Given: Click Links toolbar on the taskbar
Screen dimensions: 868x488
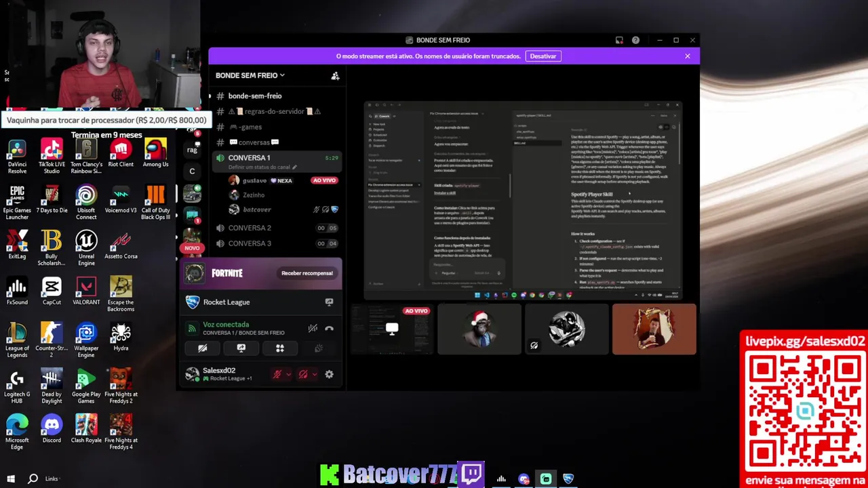Looking at the screenshot, I should [x=52, y=479].
